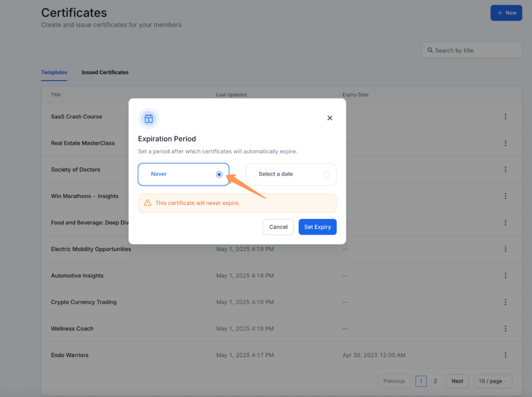Click 'This certificate will never expire.' message
This screenshot has height=397, width=532.
point(198,203)
